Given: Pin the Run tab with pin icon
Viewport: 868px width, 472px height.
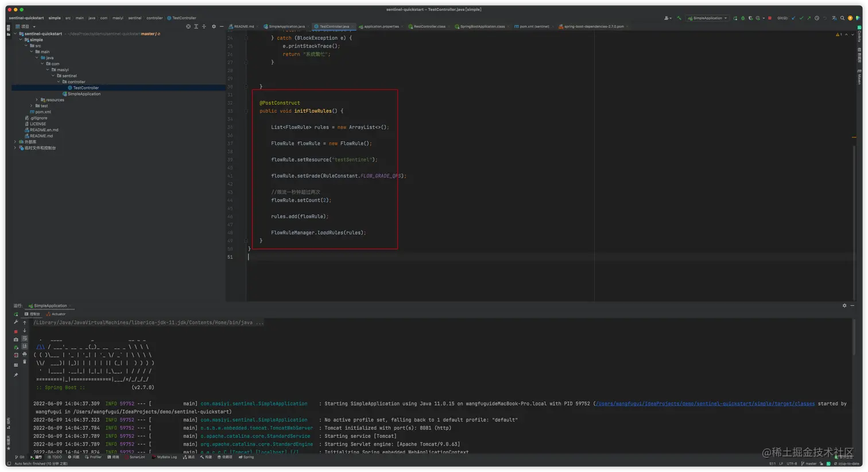Looking at the screenshot, I should click(x=16, y=375).
